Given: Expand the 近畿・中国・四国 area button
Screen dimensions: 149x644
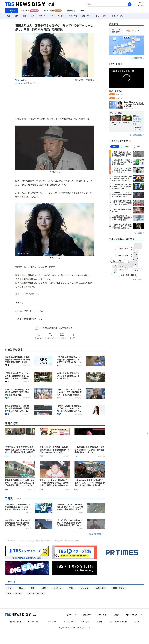Looking at the screenshot, I should pyautogui.click(x=128, y=275).
